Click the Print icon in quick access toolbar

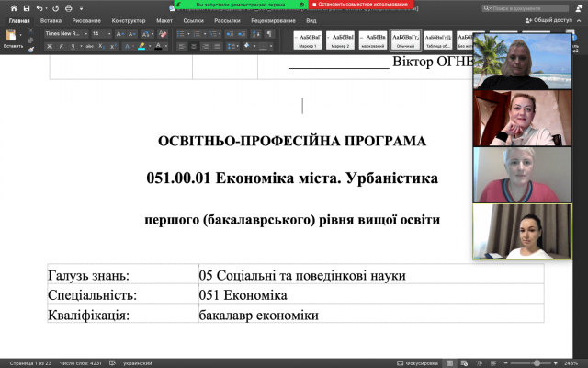(x=68, y=7)
